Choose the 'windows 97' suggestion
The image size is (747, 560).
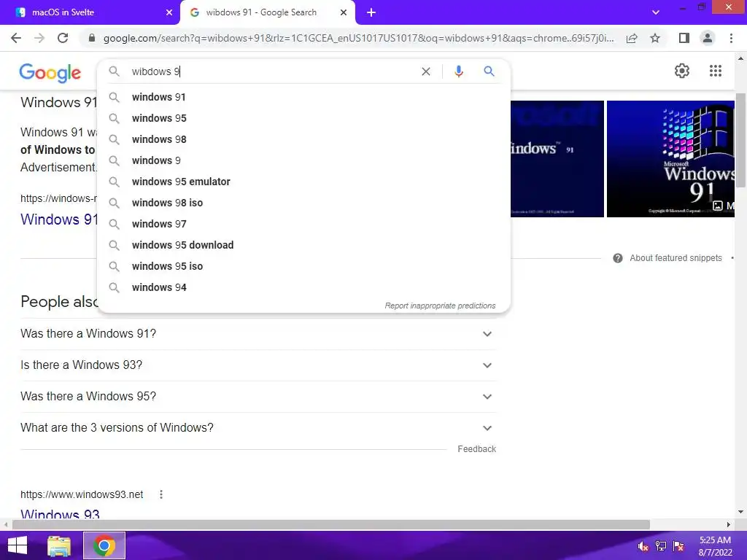click(x=304, y=224)
